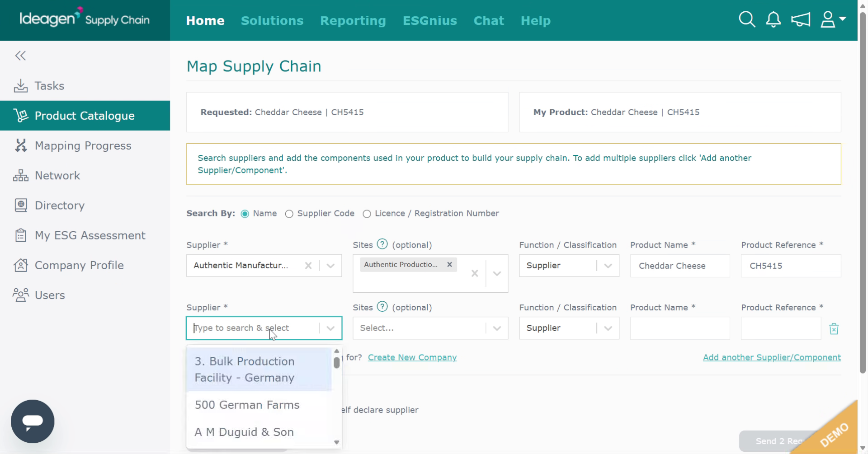Click the Network hierarchy icon

pyautogui.click(x=20, y=175)
